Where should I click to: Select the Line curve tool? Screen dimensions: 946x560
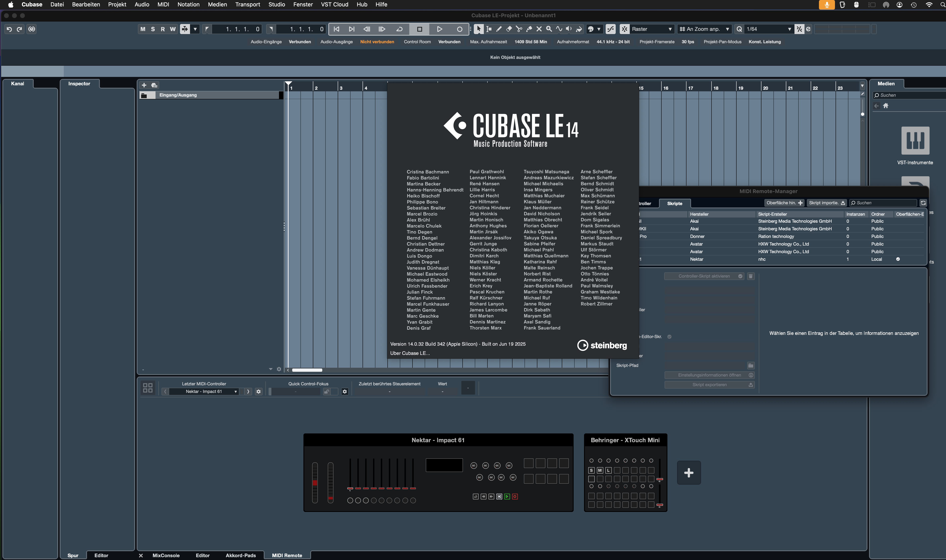(x=559, y=29)
